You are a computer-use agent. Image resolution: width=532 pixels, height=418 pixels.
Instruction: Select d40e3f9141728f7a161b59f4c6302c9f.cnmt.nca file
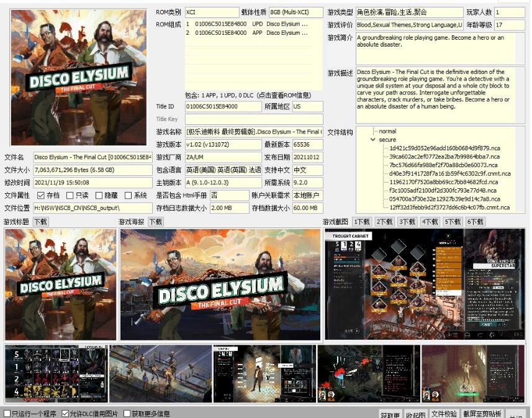point(450,173)
